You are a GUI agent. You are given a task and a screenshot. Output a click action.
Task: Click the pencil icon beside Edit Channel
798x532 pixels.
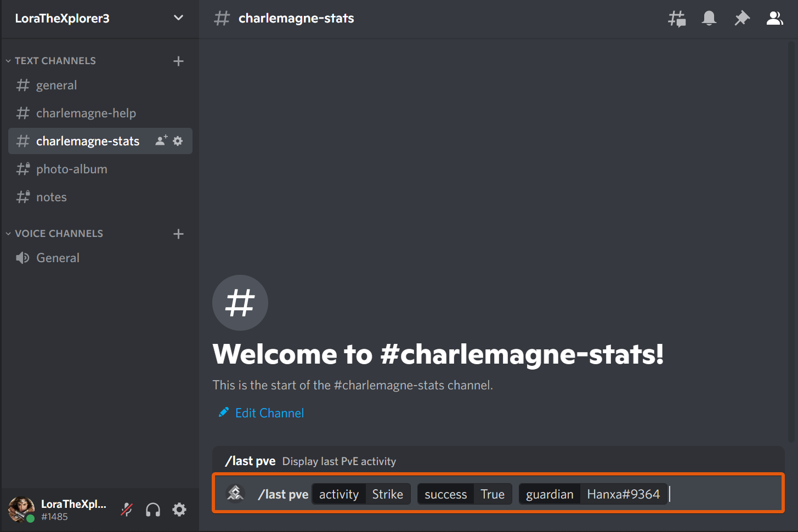click(223, 412)
